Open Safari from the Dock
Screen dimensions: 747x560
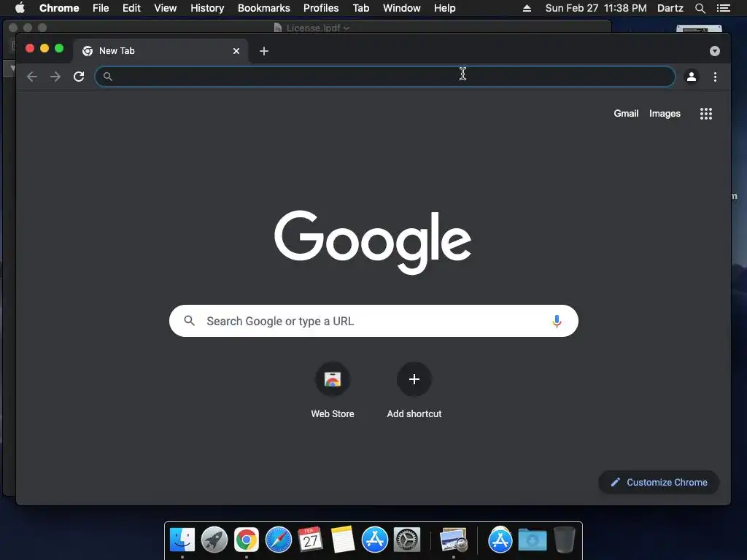[x=278, y=540]
